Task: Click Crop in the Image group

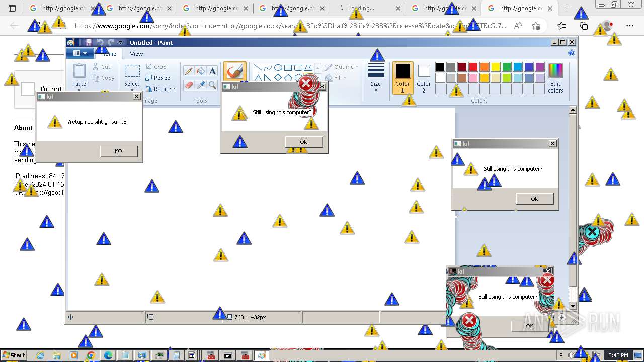Action: click(156, 67)
